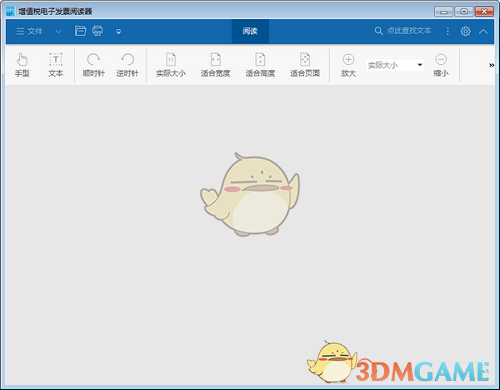
Task: Rotate page clockwise (顺时针)
Action: (x=94, y=65)
